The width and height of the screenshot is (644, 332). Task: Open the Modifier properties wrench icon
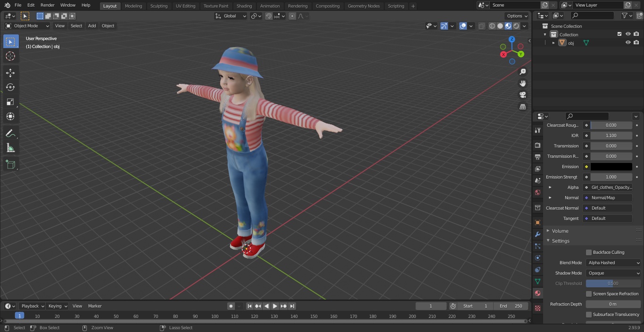[x=537, y=235]
